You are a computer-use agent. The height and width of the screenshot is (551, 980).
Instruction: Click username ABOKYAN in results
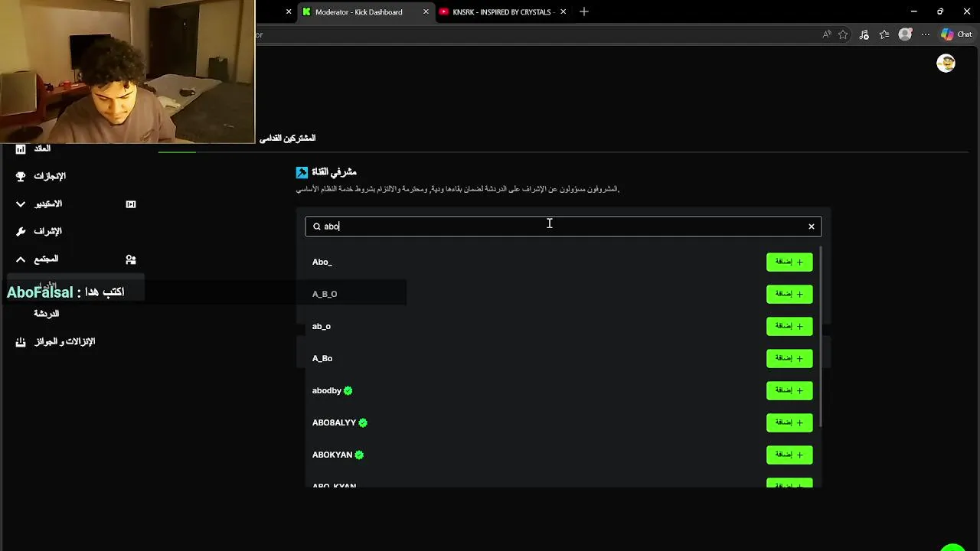[332, 455]
